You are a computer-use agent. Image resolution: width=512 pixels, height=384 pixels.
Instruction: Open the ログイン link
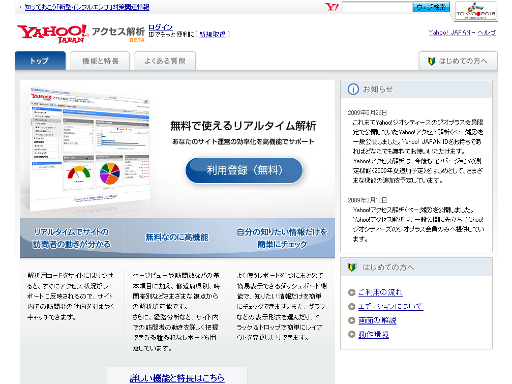click(161, 27)
